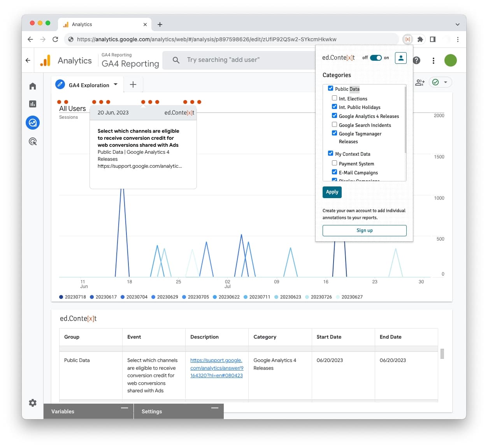488x448 pixels.
Task: Uncheck the Public Data category
Action: click(x=330, y=88)
